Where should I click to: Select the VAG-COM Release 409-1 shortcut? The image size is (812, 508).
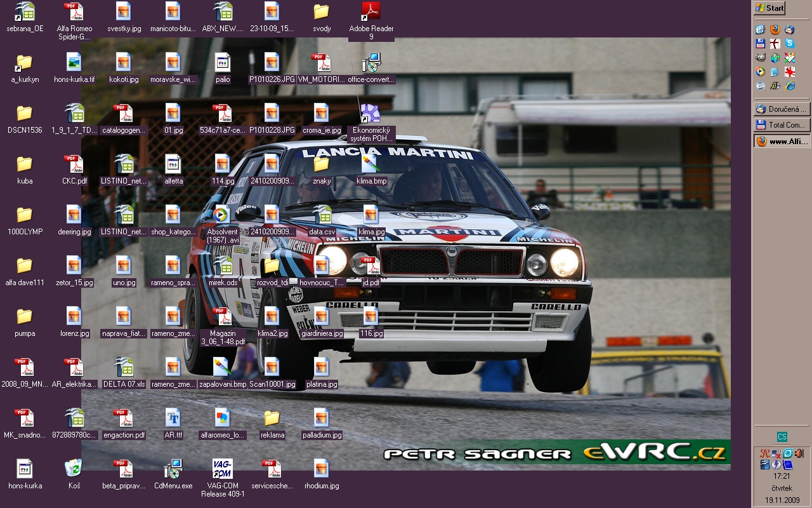(x=222, y=469)
